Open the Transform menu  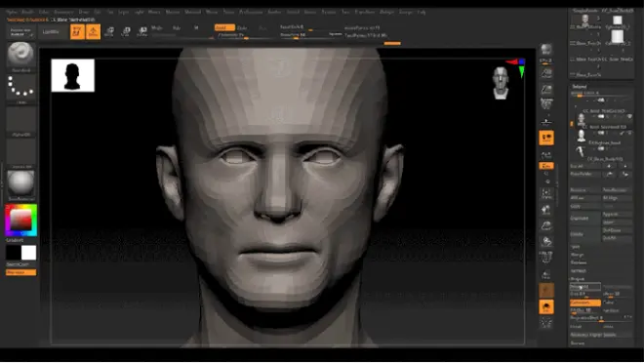(365, 12)
